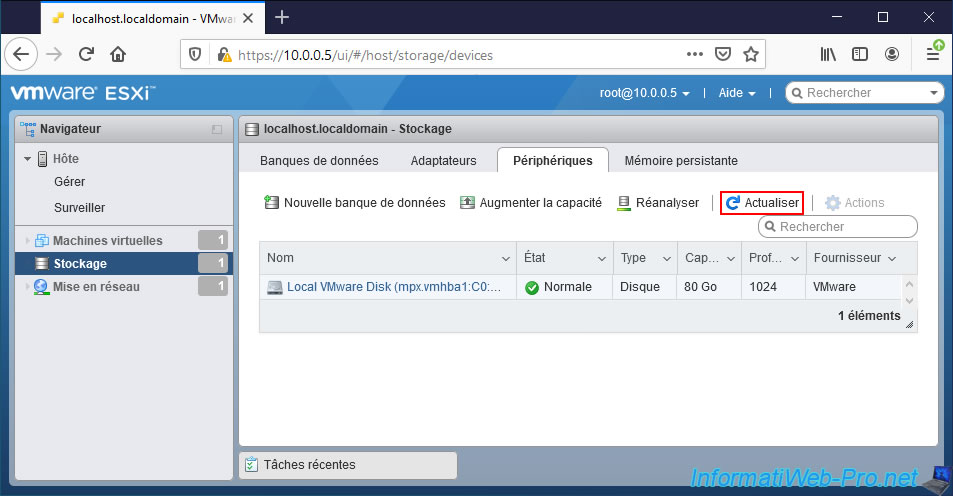Viewport: 953px width, 496px height.
Task: Open a new browser tab
Action: click(x=282, y=18)
